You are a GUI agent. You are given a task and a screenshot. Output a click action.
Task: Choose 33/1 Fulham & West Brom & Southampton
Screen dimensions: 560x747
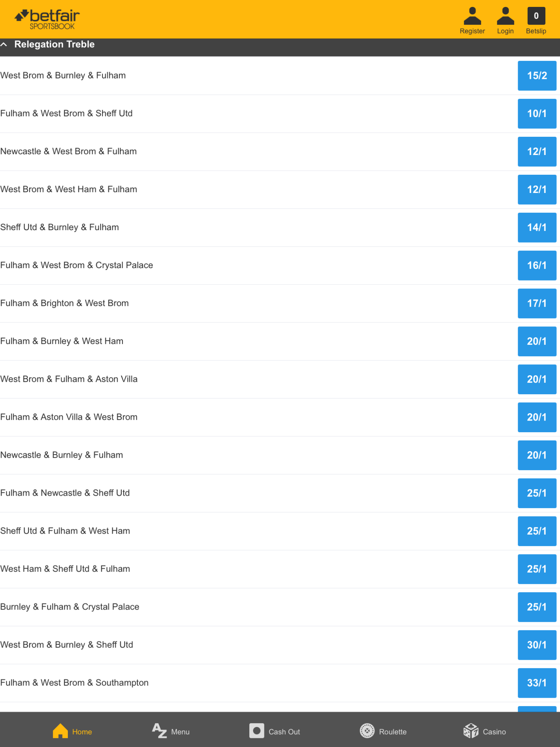[537, 683]
